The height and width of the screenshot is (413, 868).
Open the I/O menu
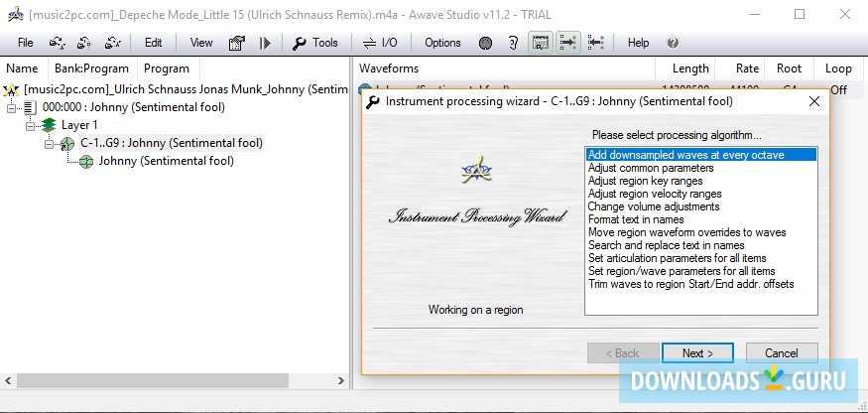pos(389,43)
